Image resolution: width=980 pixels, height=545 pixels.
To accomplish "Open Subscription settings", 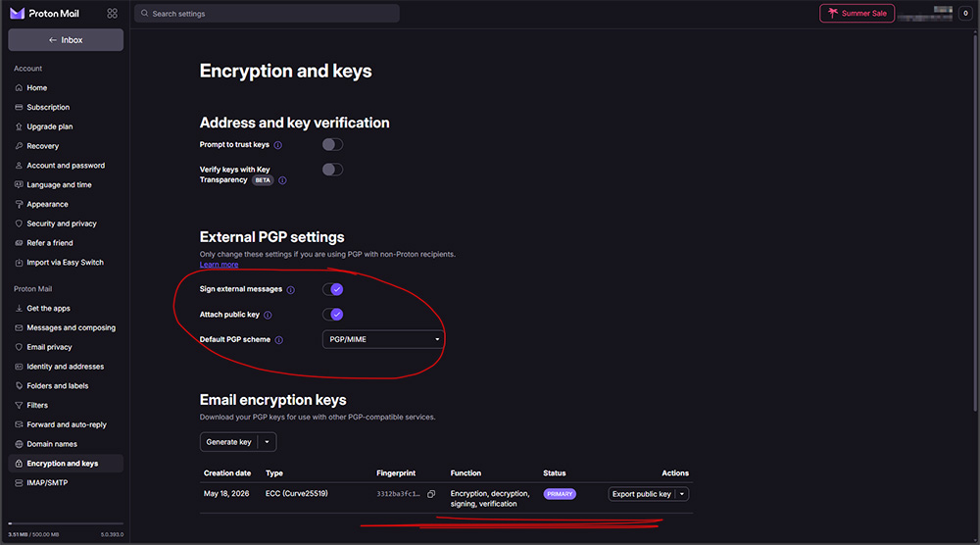I will coord(66,108).
